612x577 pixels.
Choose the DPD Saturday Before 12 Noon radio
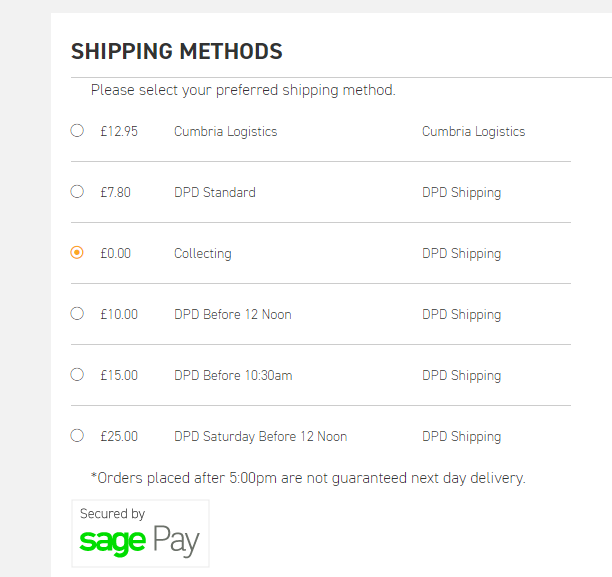[77, 435]
